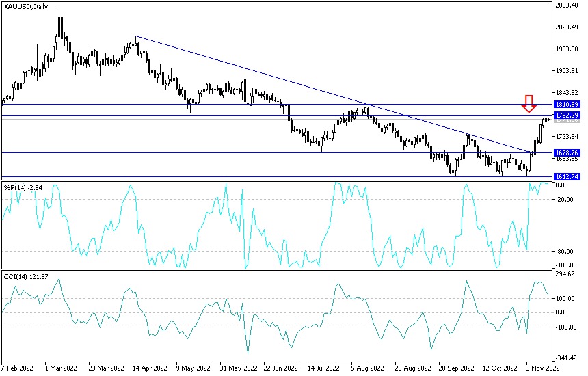This screenshot has height=376, width=588.
Task: Click the %R(14) -2.54 indicator label
Action: point(23,187)
